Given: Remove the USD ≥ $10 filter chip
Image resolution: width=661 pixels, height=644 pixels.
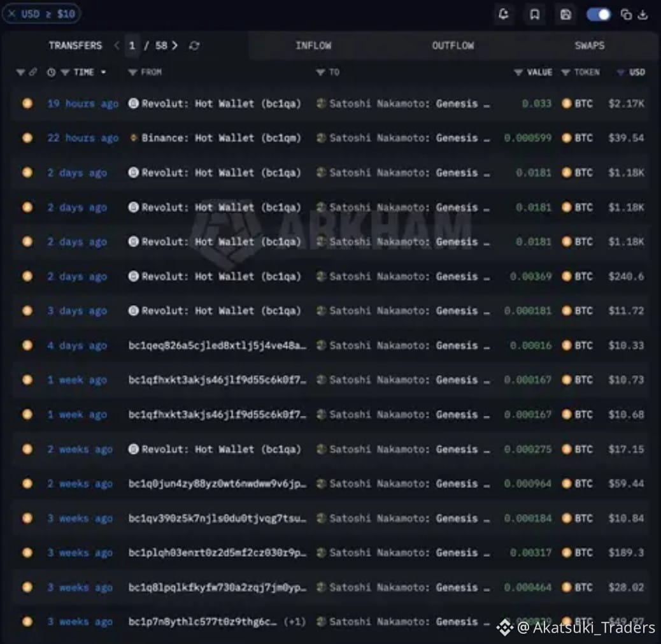Looking at the screenshot, I should tap(12, 14).
